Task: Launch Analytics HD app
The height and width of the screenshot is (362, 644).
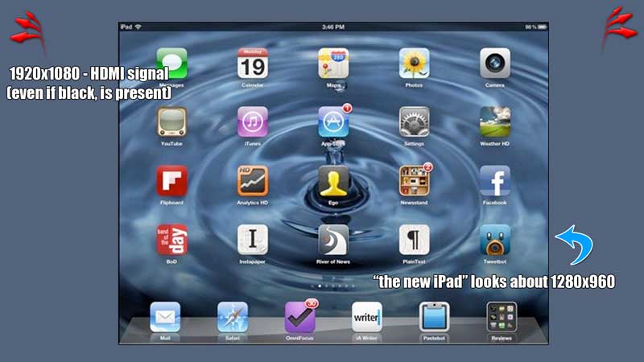Action: (x=253, y=181)
